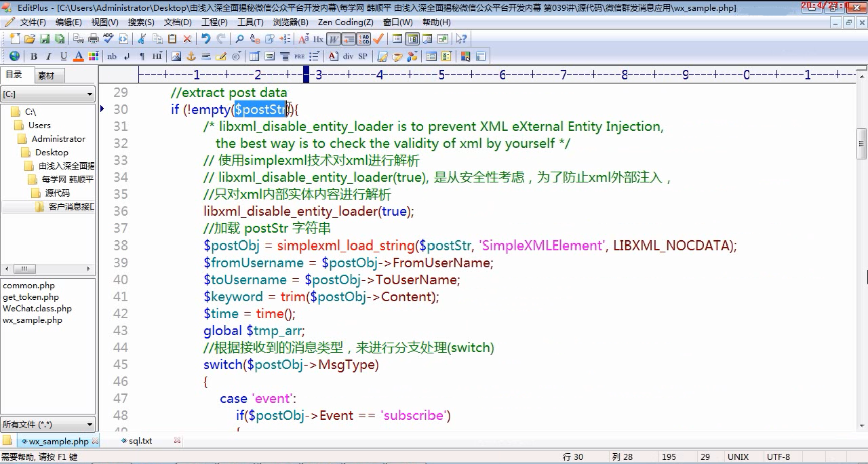Open the drive selector [C:] dropdown
This screenshot has height=464, width=868.
(48, 94)
